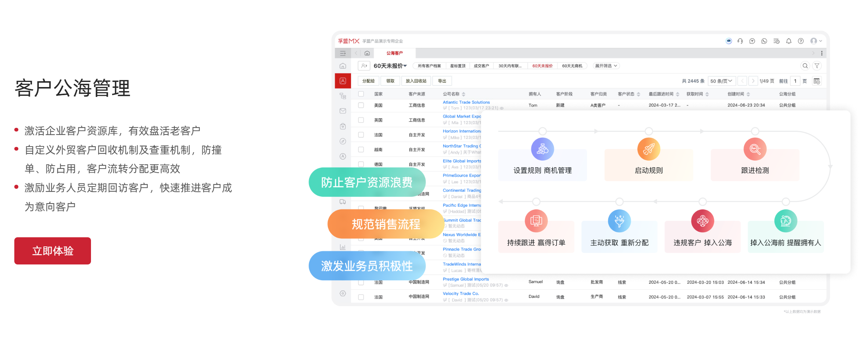Click the notification bell icon

[x=788, y=41]
